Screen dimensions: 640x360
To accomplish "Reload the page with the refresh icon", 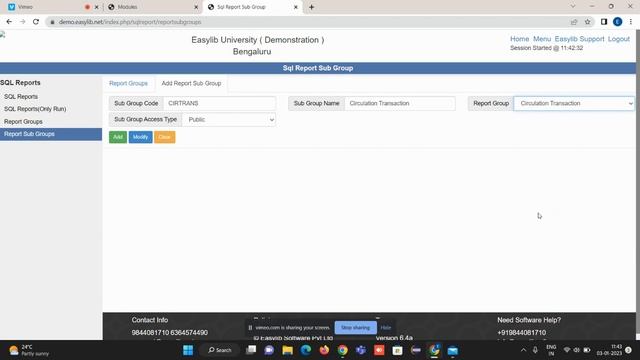I will [x=36, y=22].
